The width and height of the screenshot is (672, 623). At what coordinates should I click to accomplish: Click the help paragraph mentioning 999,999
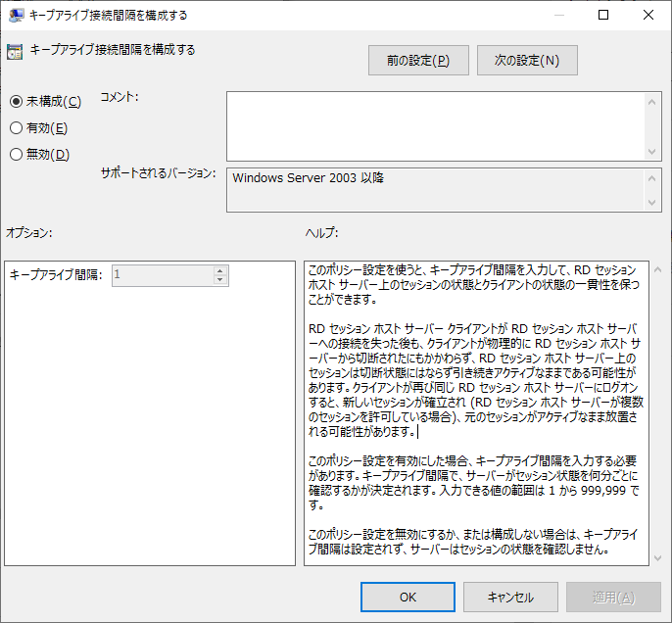(x=473, y=483)
